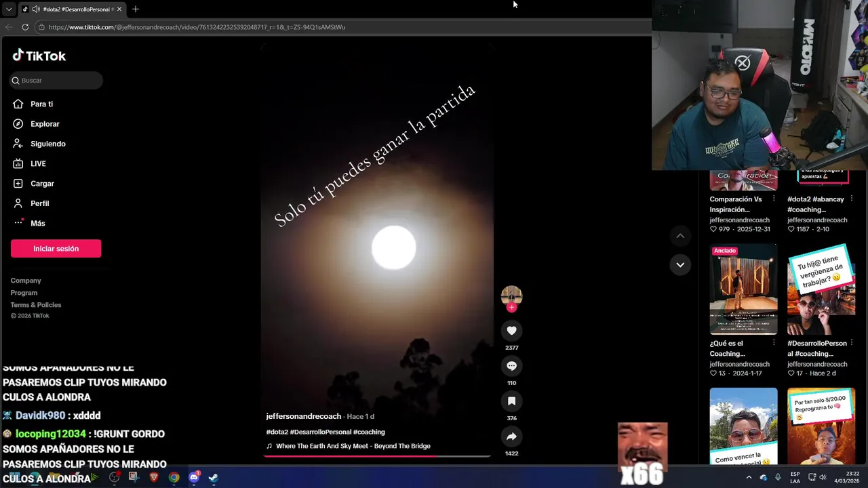Open the #DesarrolloPersonal #coaching video title
Image resolution: width=868 pixels, height=488 pixels.
point(816,348)
